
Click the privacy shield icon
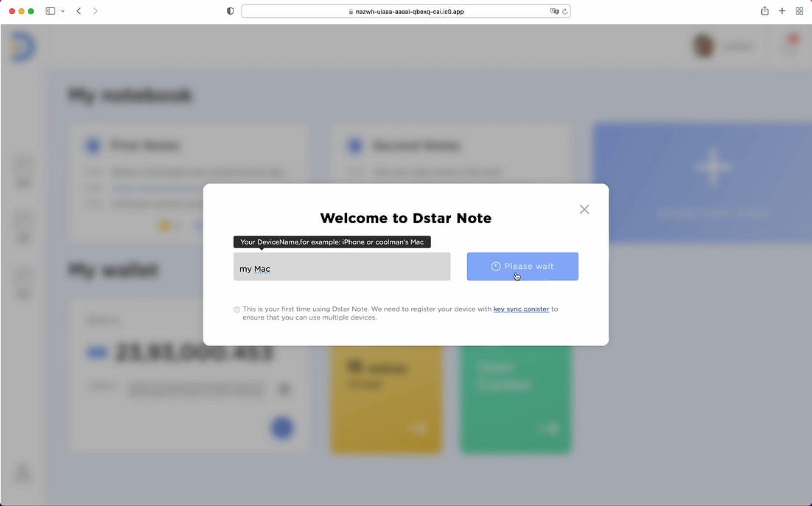tap(231, 11)
